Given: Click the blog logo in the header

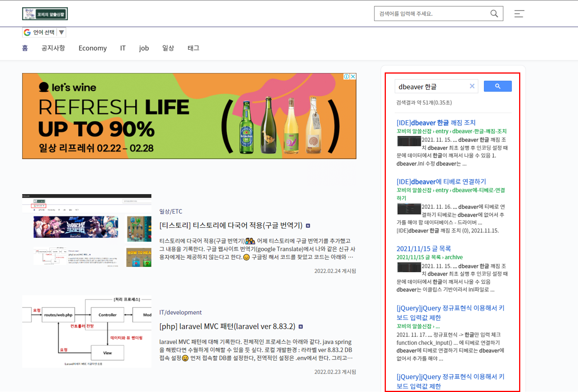Looking at the screenshot, I should pos(45,14).
